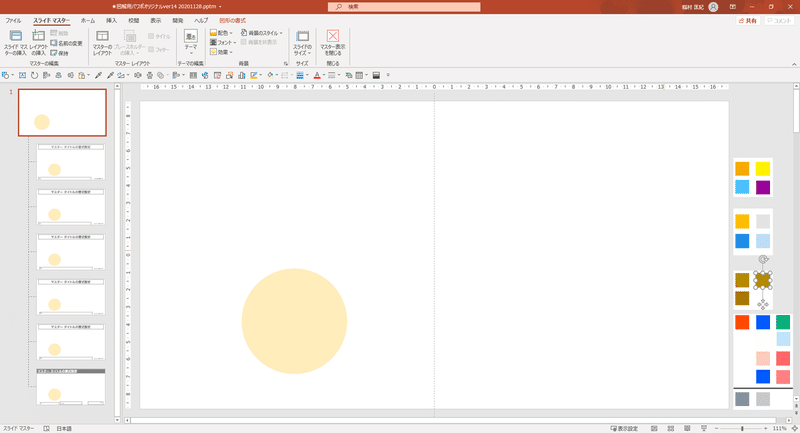The height and width of the screenshot is (433, 800).
Task: Open font color dropdown arrow in quick toolbar
Action: pyautogui.click(x=323, y=75)
